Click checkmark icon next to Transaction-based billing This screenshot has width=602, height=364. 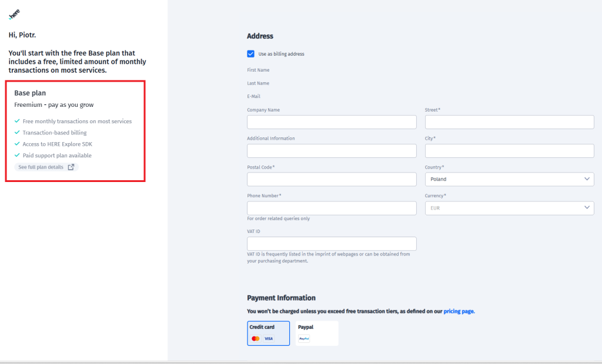17,133
